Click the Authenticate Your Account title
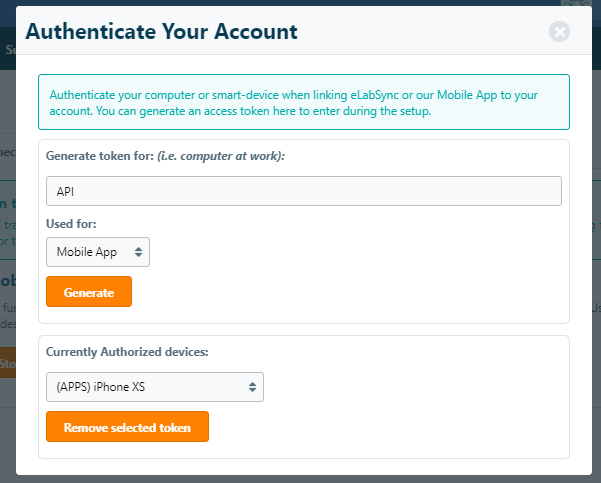 coord(161,31)
